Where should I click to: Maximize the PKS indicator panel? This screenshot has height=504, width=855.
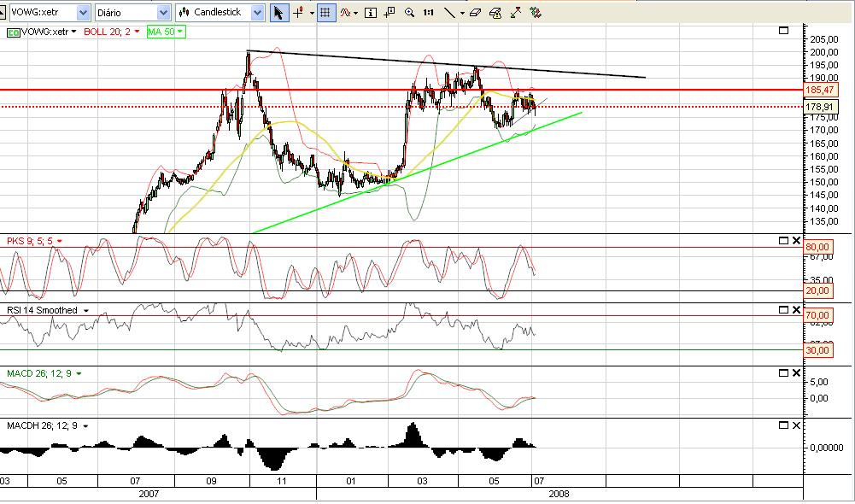click(783, 241)
